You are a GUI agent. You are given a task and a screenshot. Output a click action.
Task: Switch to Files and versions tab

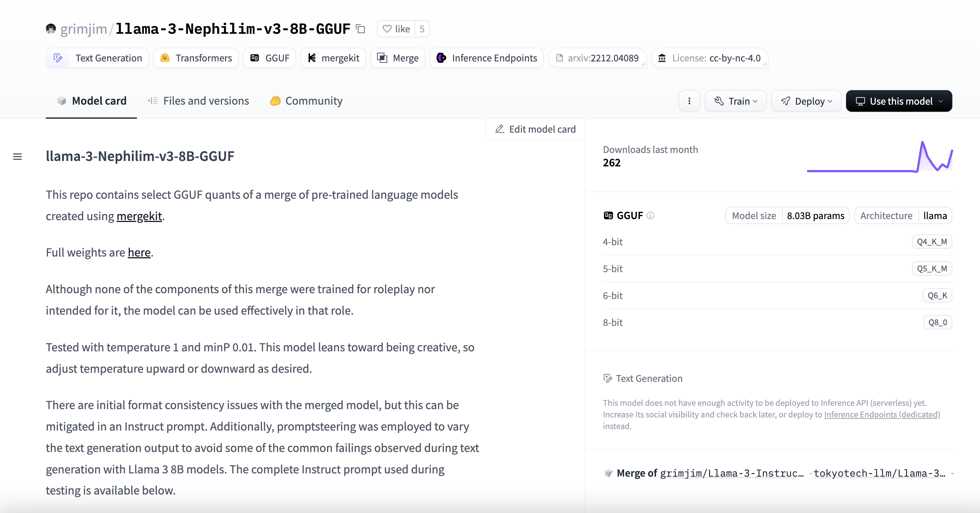coord(198,101)
